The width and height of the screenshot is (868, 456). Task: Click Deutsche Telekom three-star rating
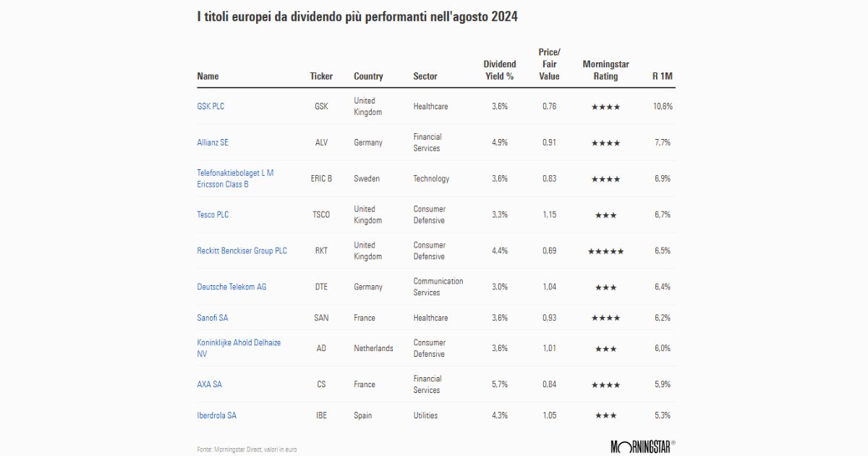pyautogui.click(x=605, y=288)
